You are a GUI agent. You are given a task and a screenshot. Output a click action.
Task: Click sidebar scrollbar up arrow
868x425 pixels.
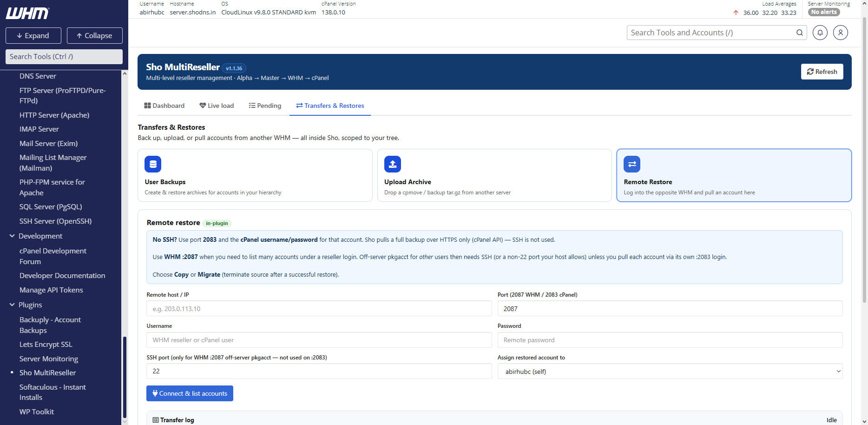125,73
